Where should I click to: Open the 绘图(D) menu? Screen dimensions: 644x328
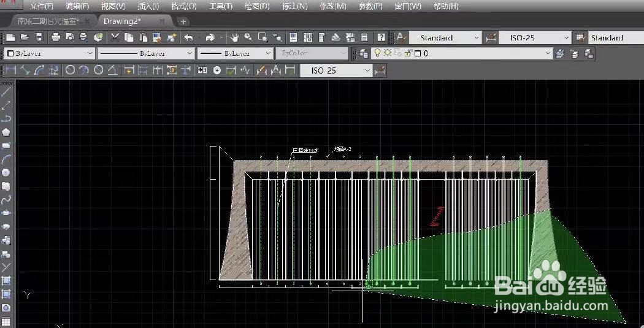pos(257,6)
